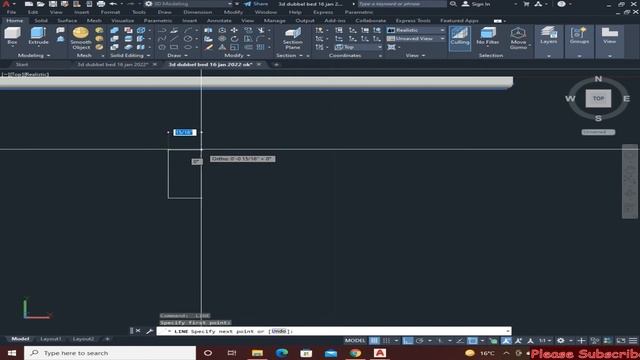
Task: Toggle object snap in status bar
Action: pos(472,340)
